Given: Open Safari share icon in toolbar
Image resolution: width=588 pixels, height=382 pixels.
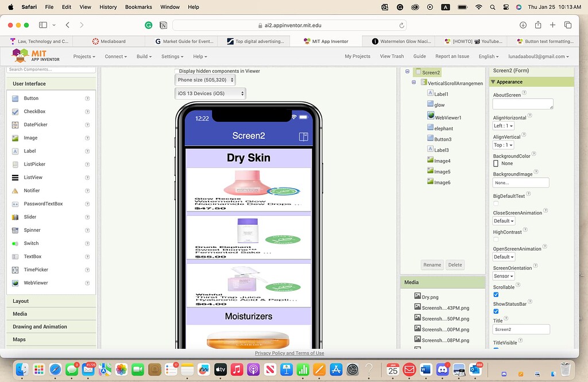Looking at the screenshot, I should click(538, 25).
